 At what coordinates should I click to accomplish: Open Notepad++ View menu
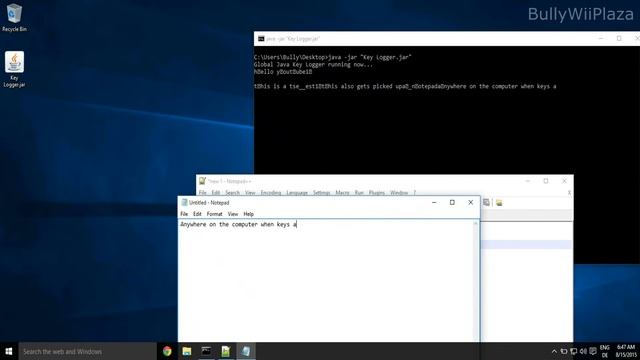[x=250, y=193]
